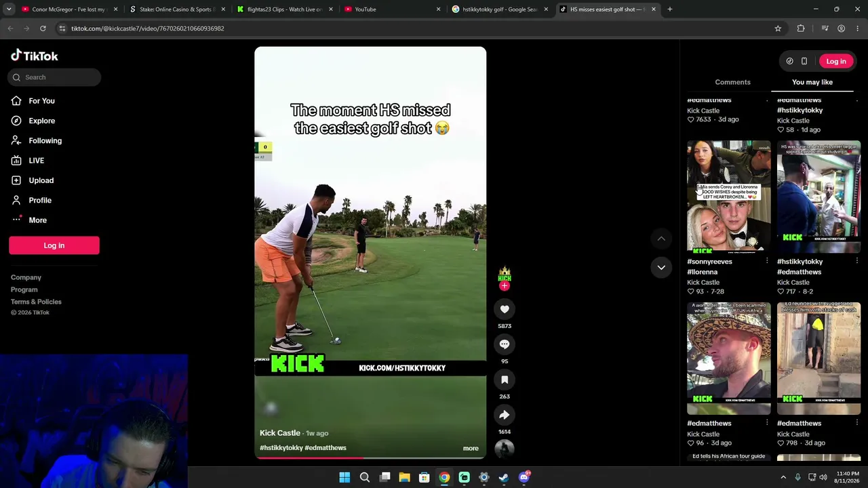This screenshot has width=868, height=488.
Task: Select the You may like tab
Action: pos(812,82)
